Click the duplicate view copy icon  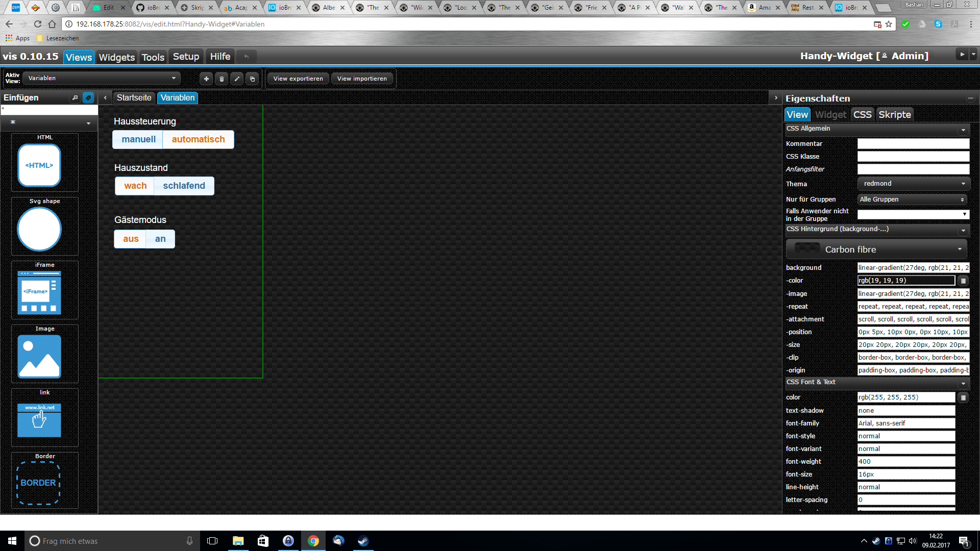coord(252,79)
